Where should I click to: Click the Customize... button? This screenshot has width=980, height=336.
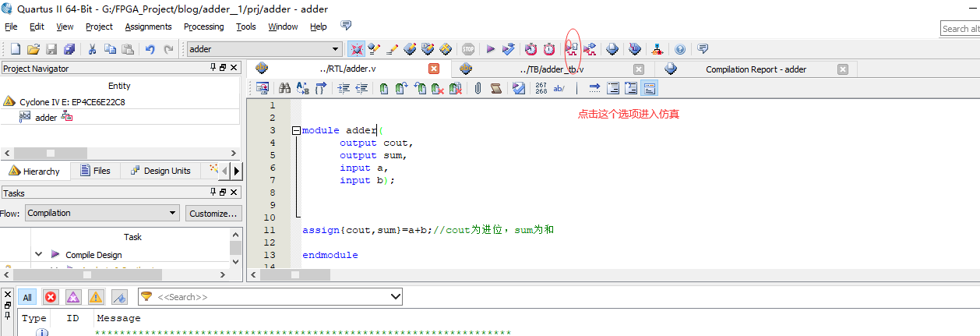point(213,213)
